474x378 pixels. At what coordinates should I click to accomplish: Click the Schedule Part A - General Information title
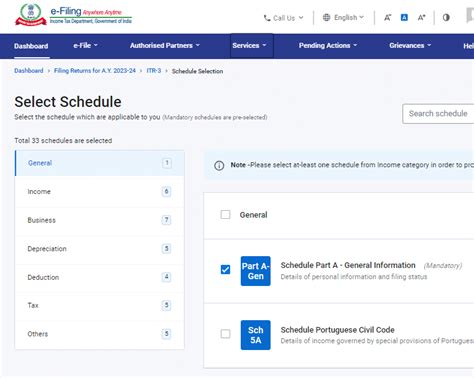pos(348,265)
